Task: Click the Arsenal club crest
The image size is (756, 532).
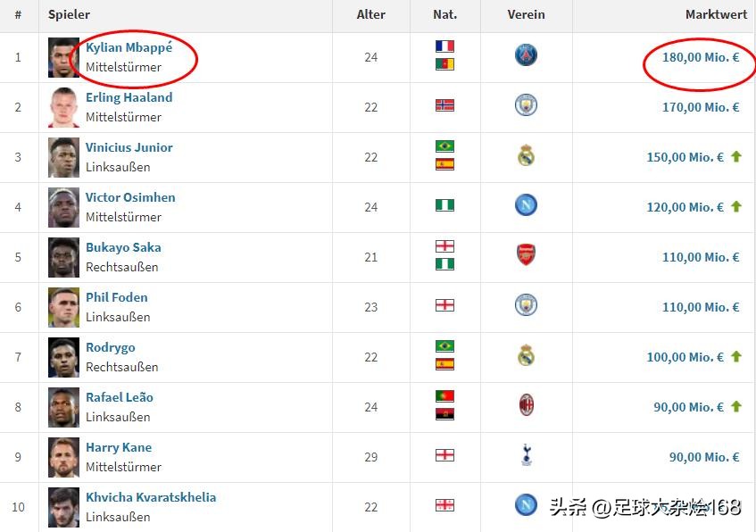Action: (x=526, y=256)
